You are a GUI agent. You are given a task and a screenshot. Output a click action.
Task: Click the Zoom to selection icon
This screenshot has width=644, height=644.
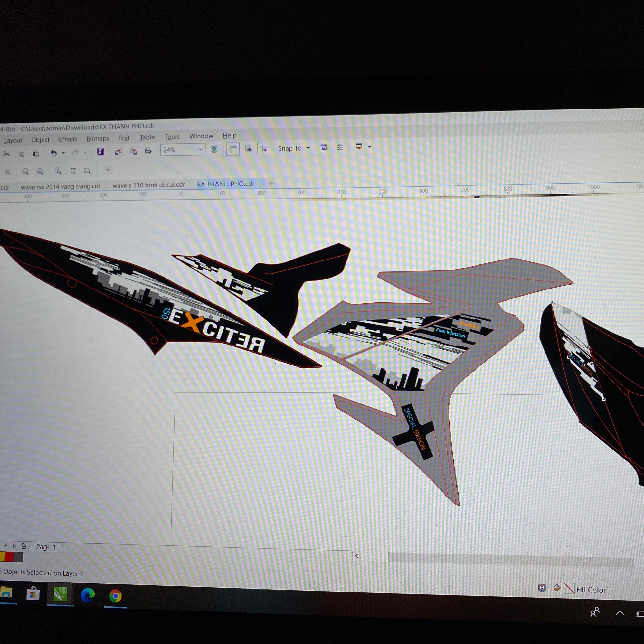click(25, 172)
